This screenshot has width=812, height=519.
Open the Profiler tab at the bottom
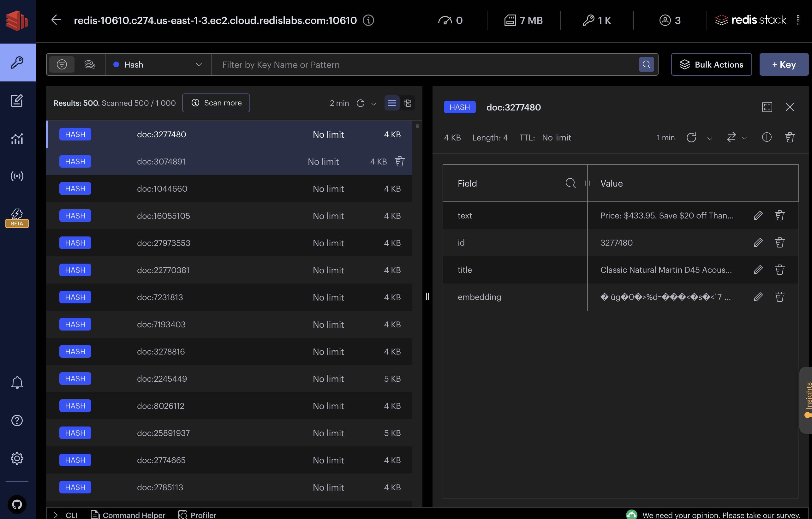[x=197, y=515]
